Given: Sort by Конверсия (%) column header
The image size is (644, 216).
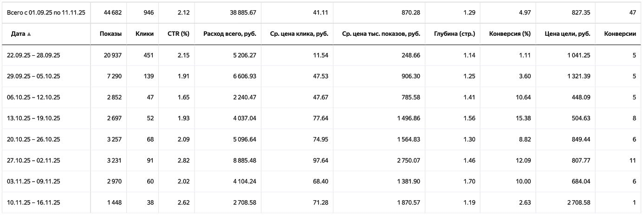Looking at the screenshot, I should tap(509, 34).
